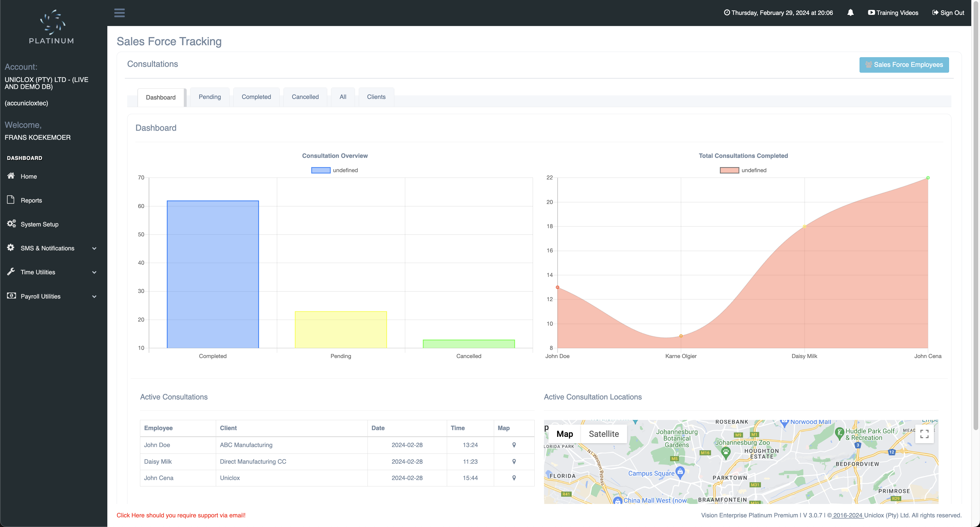The height and width of the screenshot is (527, 980).
Task: Click Sign Out
Action: tap(948, 13)
